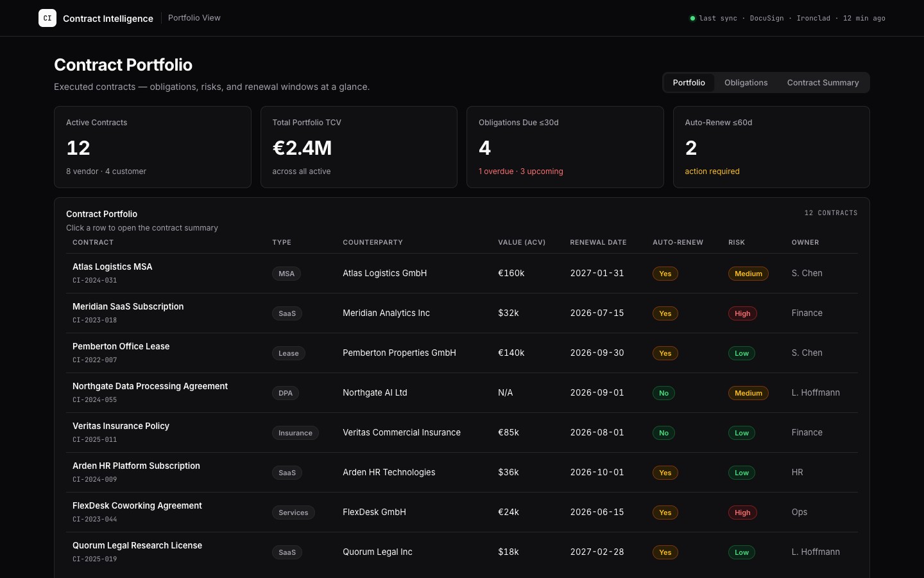The width and height of the screenshot is (924, 578).
Task: Click the Medium risk badge for Northgate
Action: point(748,393)
